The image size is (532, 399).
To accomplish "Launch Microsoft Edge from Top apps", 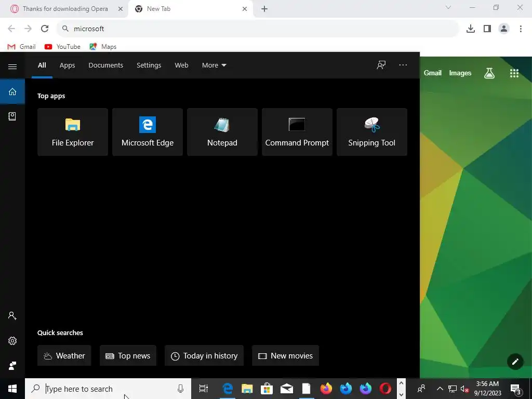I will point(148,132).
